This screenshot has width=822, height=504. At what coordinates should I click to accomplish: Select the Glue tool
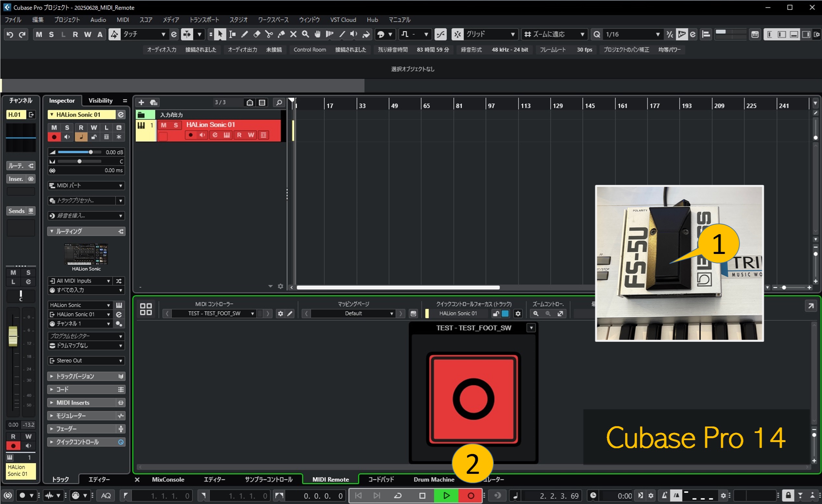pos(281,34)
